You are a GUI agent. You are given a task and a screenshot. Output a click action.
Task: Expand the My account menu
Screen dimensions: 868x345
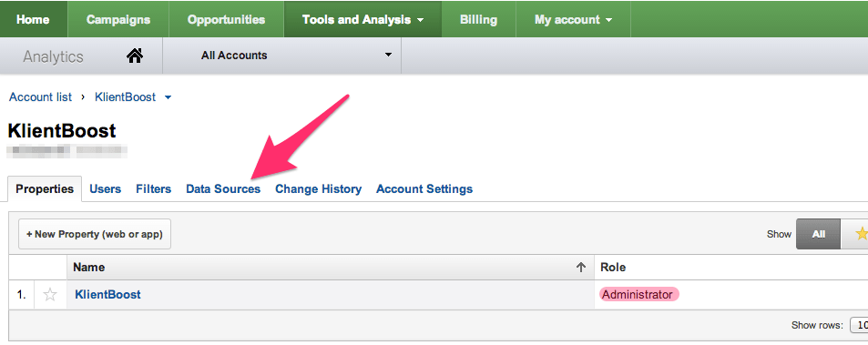point(573,20)
